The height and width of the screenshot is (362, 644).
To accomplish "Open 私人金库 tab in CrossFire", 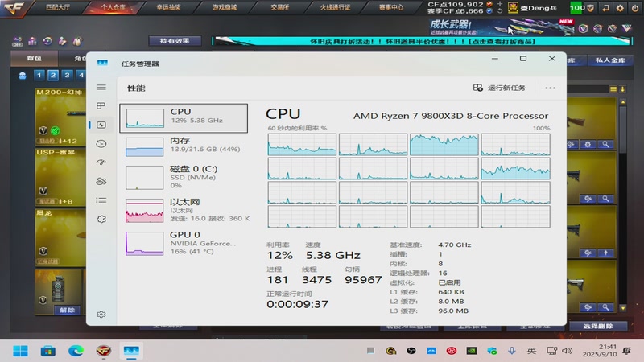I will pos(610,60).
